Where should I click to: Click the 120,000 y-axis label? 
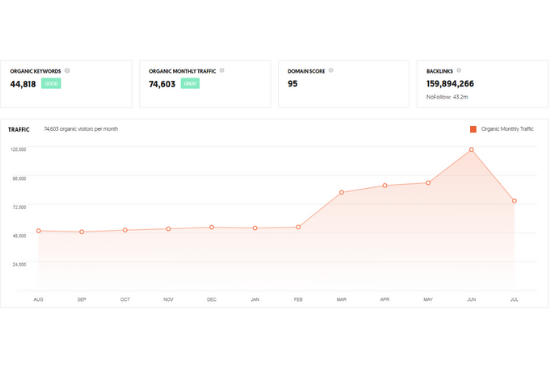pyautogui.click(x=18, y=149)
